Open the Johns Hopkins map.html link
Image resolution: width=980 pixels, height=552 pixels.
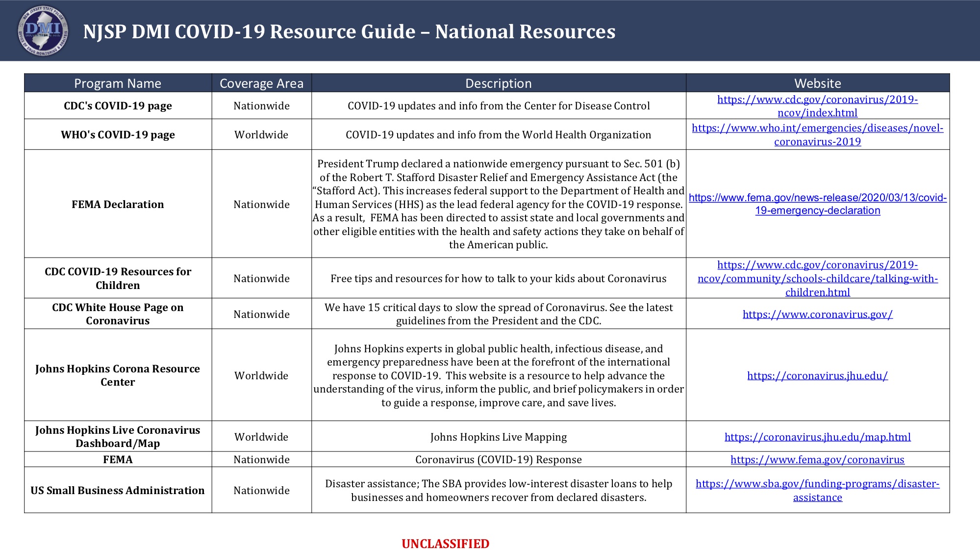817,437
